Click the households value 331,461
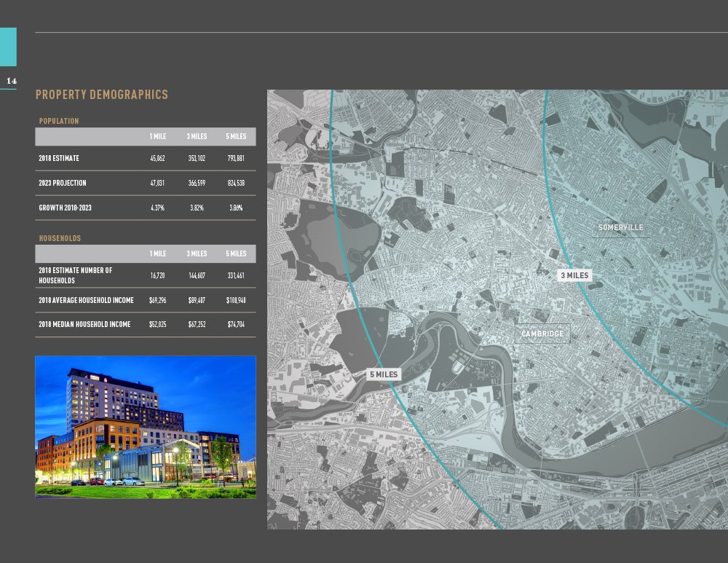 point(236,275)
